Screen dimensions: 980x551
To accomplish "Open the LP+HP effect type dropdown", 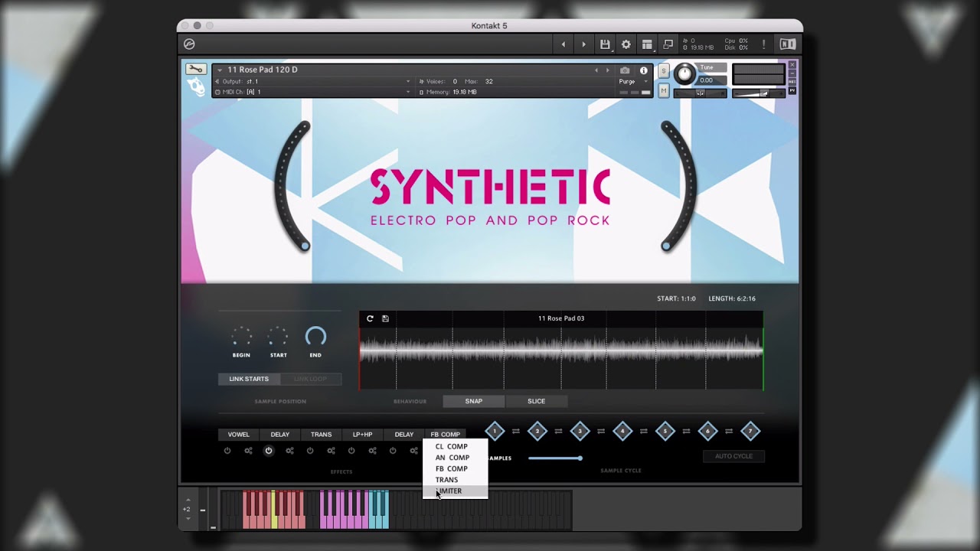I will tap(362, 434).
